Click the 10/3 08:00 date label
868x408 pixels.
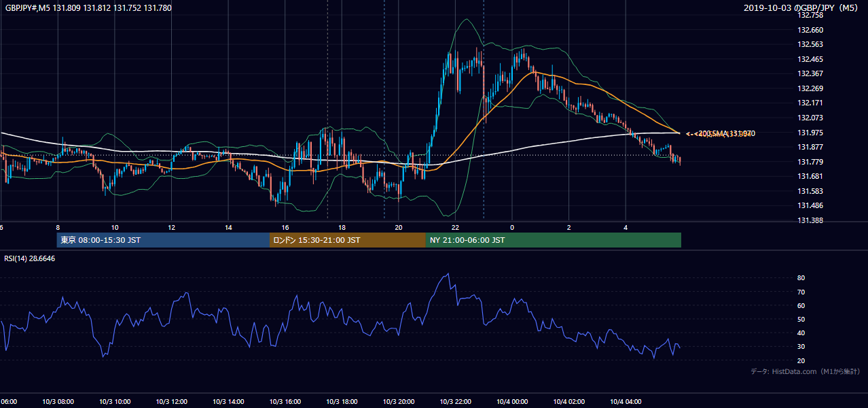pyautogui.click(x=58, y=402)
